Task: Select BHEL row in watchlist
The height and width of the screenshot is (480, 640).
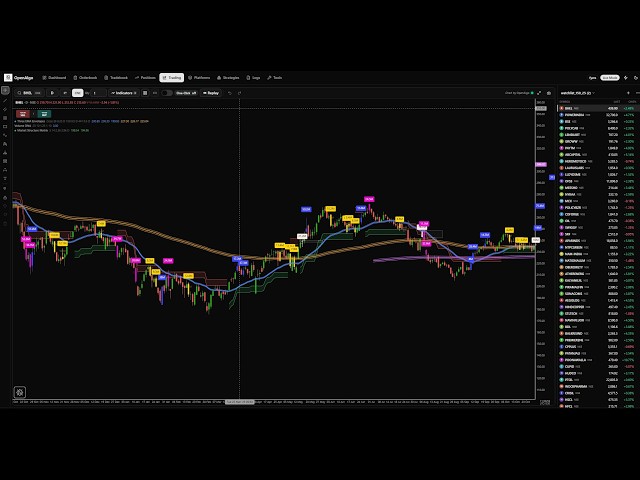Action: pyautogui.click(x=598, y=108)
